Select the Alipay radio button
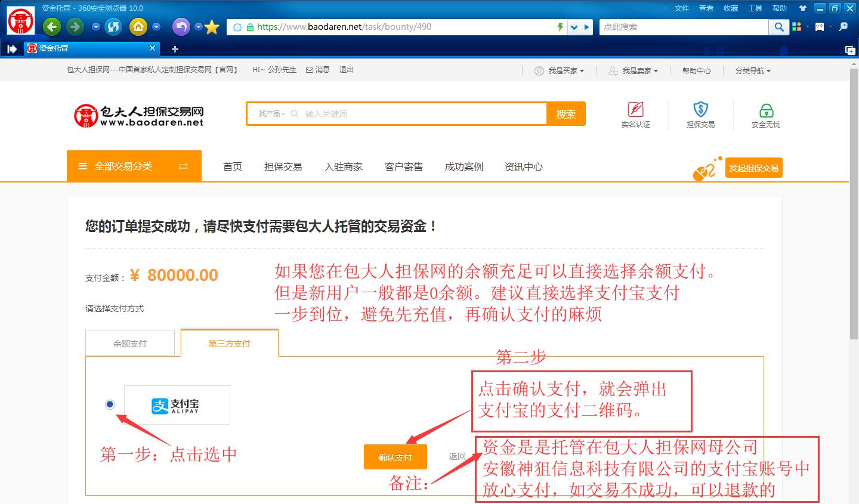This screenshot has width=859, height=504. 110,404
